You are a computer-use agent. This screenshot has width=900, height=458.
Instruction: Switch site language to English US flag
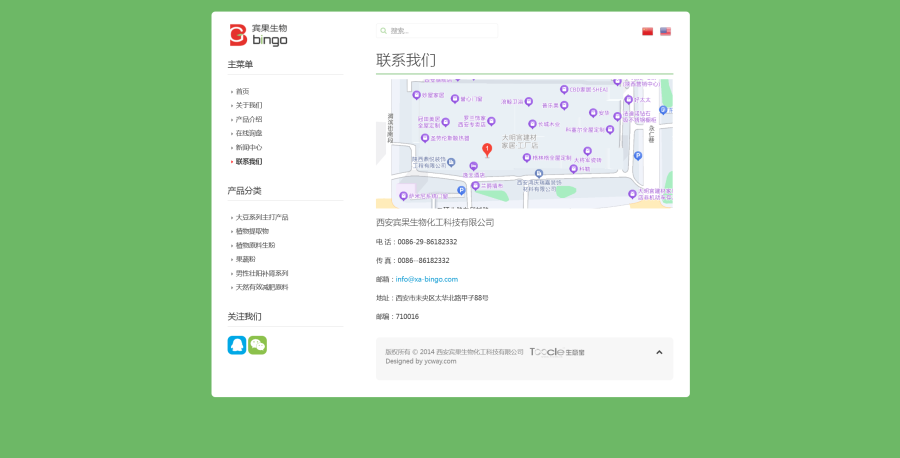[x=665, y=32]
